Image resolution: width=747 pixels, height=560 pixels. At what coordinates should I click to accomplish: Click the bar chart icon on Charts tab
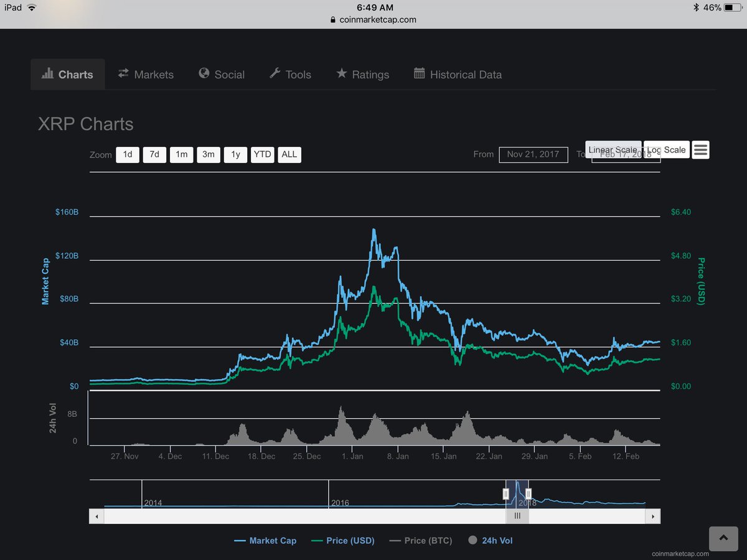47,73
